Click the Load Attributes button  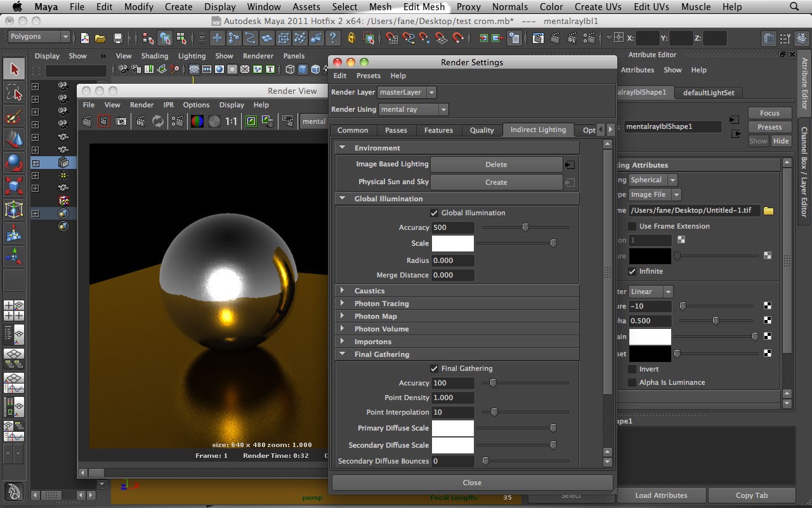coord(661,495)
